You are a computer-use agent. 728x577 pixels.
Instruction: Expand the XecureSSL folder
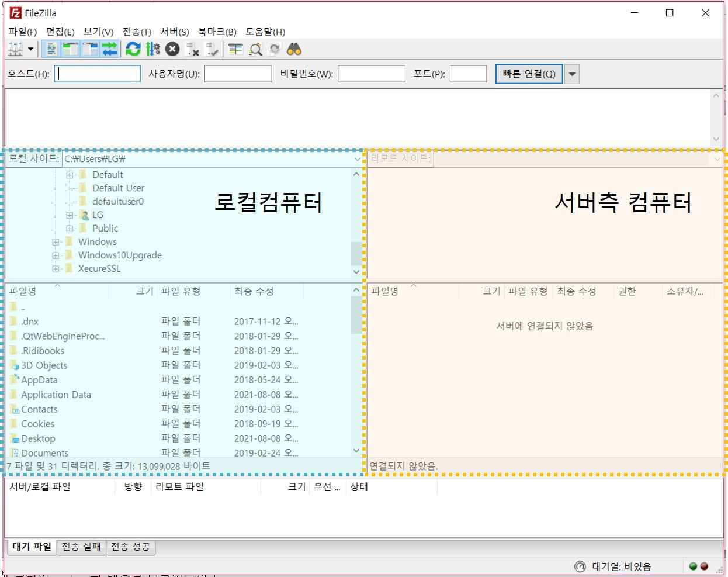(x=56, y=269)
